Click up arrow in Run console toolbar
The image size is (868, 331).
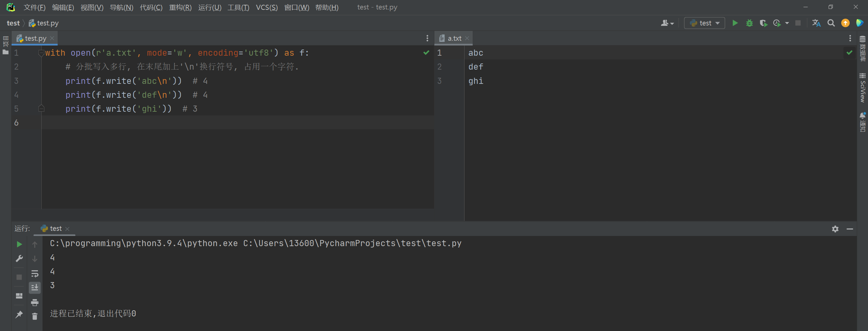(35, 244)
